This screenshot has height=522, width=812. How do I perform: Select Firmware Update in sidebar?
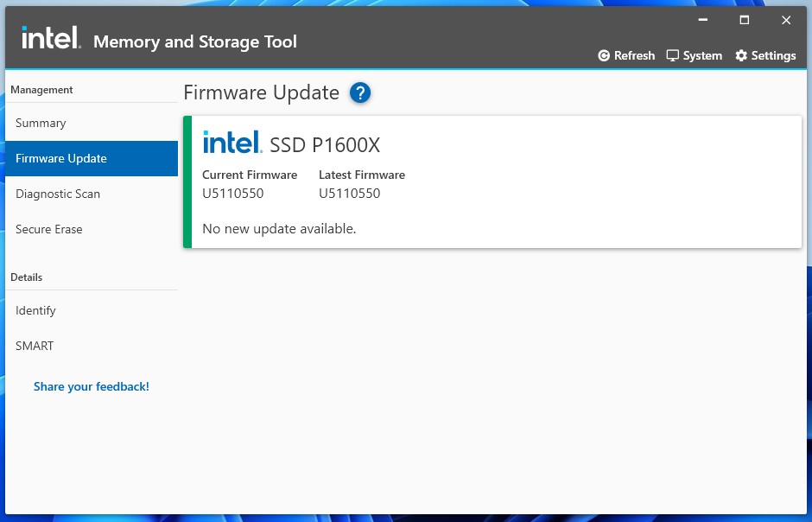pos(92,158)
